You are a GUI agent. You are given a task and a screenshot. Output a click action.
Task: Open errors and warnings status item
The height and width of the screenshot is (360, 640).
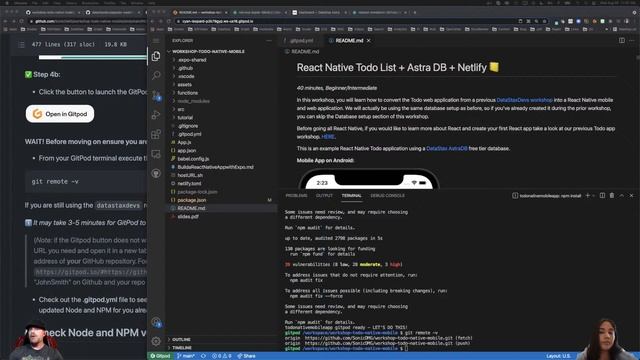click(x=222, y=356)
